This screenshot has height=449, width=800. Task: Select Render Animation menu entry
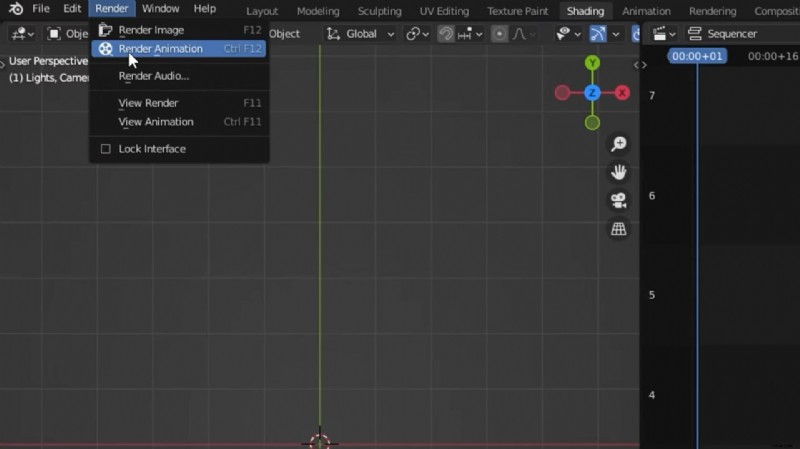[x=160, y=49]
